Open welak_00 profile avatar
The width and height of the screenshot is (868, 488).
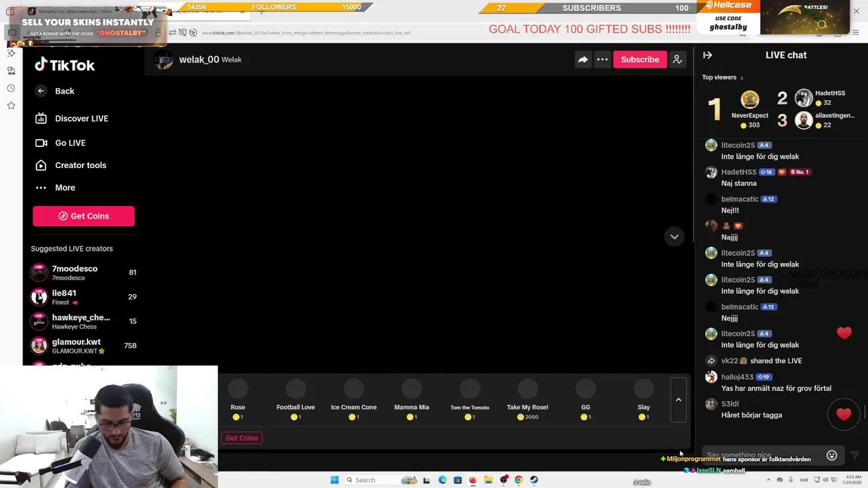point(163,60)
